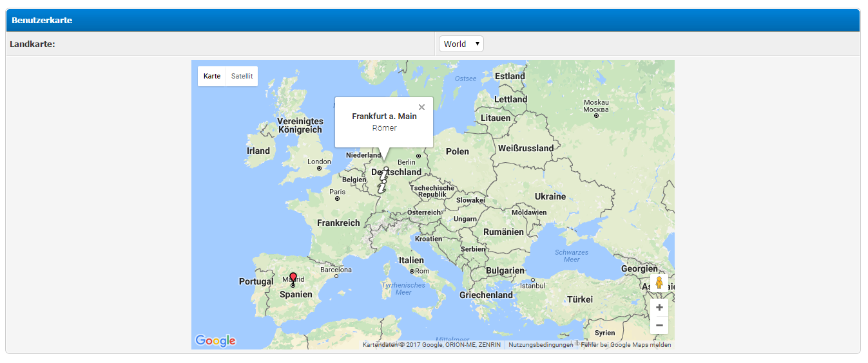Click the Polen country label
Image resolution: width=868 pixels, height=363 pixels.
(x=458, y=151)
